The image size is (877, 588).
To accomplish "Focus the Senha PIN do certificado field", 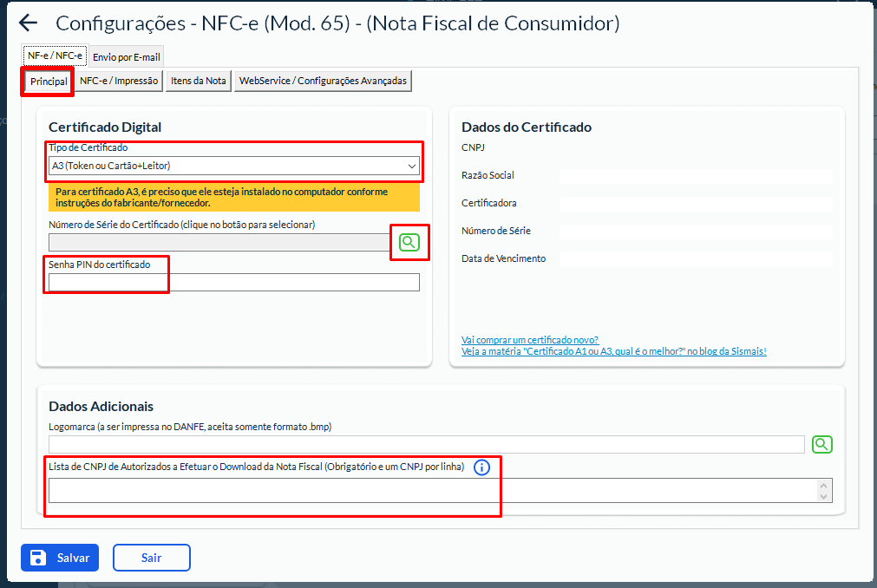I will click(234, 282).
